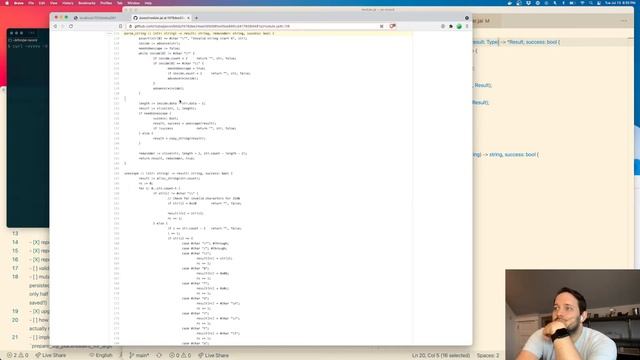Click the main* git branch indicator
Viewport: 640px width, 360px height.
click(x=139, y=356)
